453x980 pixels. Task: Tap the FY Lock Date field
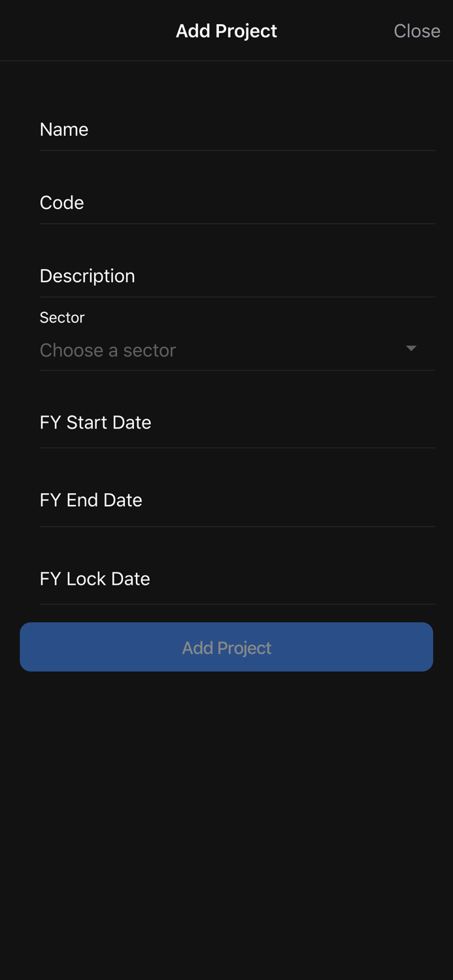[x=237, y=579]
